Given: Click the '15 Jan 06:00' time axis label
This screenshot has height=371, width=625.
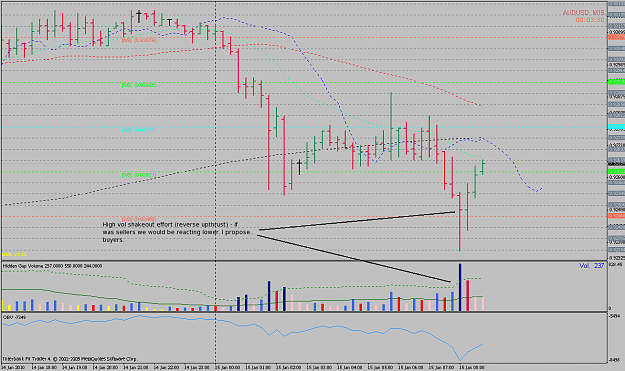Looking at the screenshot, I should (411, 367).
